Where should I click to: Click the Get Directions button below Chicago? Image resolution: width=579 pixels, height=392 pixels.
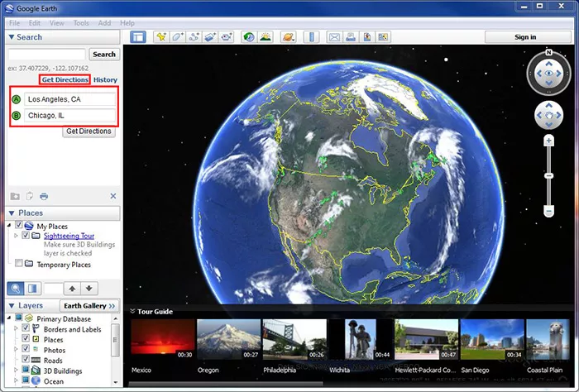[89, 131]
